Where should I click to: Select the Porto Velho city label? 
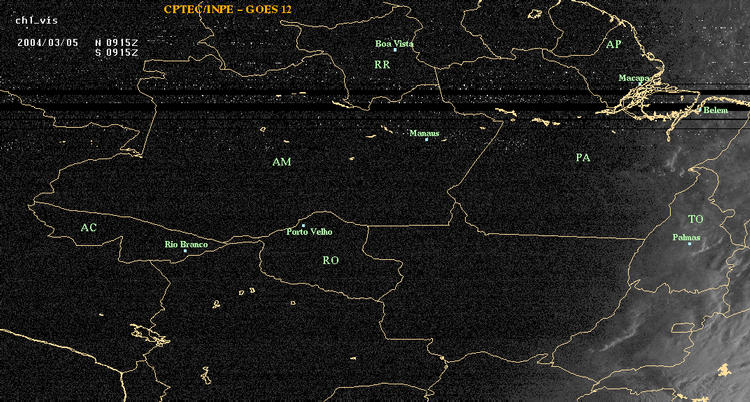pos(309,232)
